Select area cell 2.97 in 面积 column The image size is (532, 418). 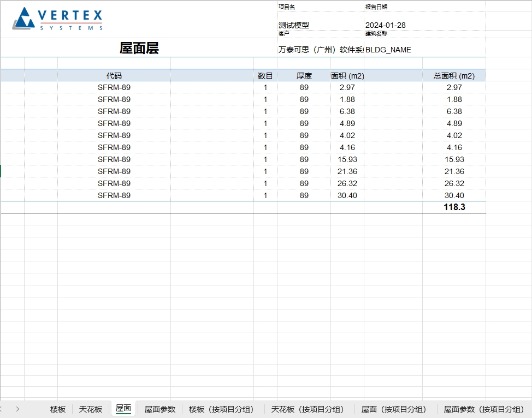click(x=347, y=87)
